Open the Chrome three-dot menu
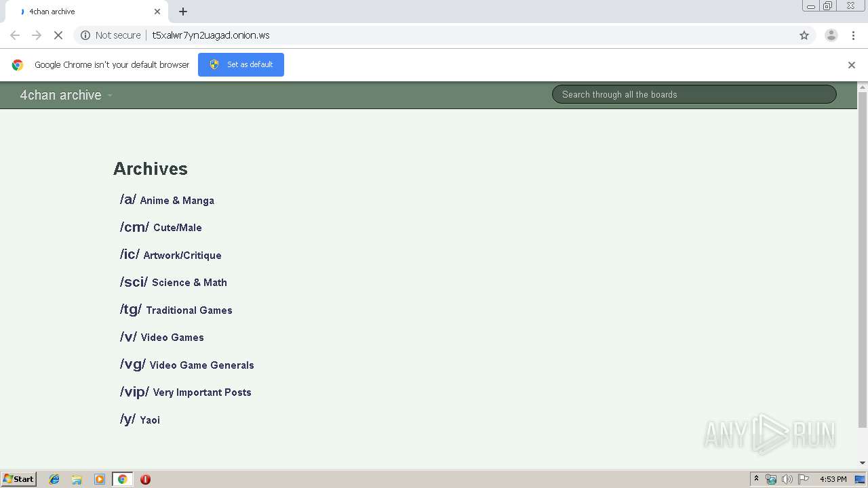The width and height of the screenshot is (868, 488). point(853,35)
